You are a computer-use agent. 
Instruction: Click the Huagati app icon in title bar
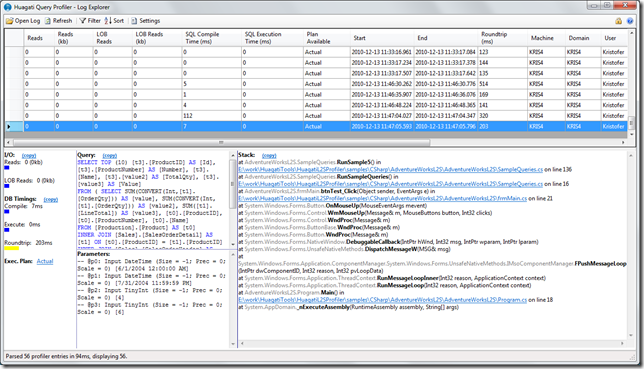(x=8, y=7)
